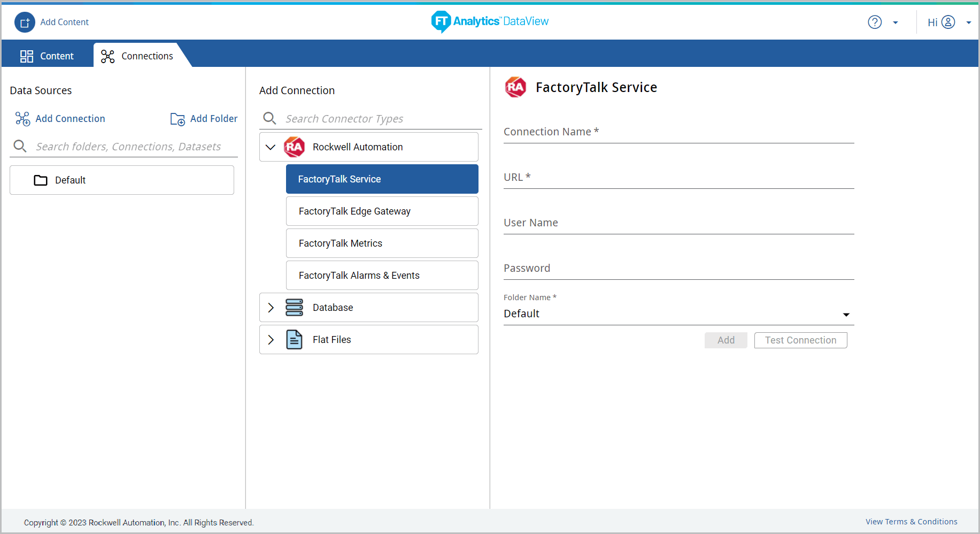Click the Add Connection panel heading
The height and width of the screenshot is (534, 980).
pyautogui.click(x=297, y=90)
